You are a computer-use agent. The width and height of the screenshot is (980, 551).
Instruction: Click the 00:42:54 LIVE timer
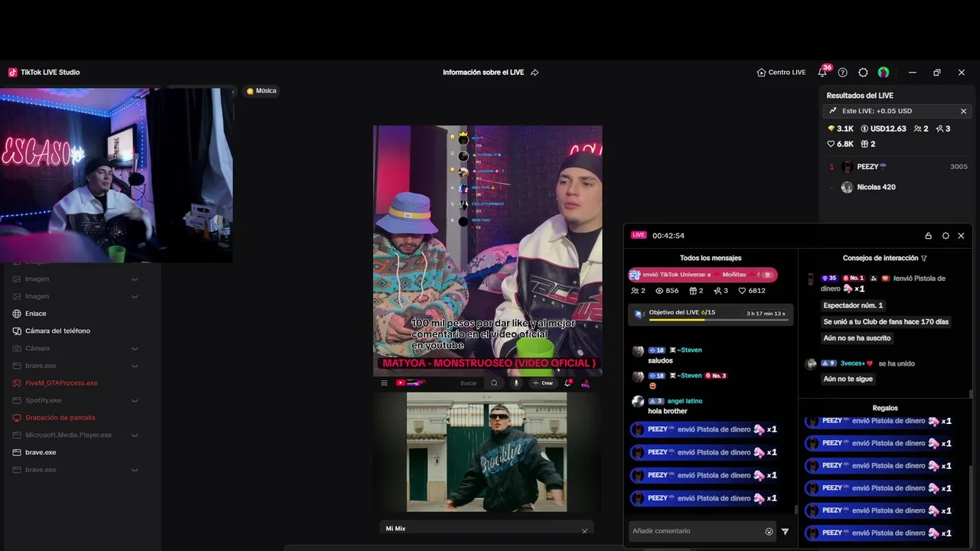668,236
